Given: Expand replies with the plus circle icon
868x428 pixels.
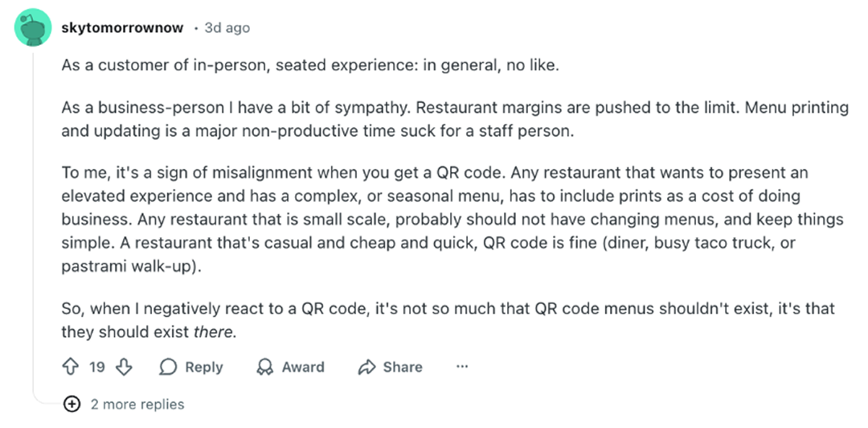Looking at the screenshot, I should tap(72, 404).
